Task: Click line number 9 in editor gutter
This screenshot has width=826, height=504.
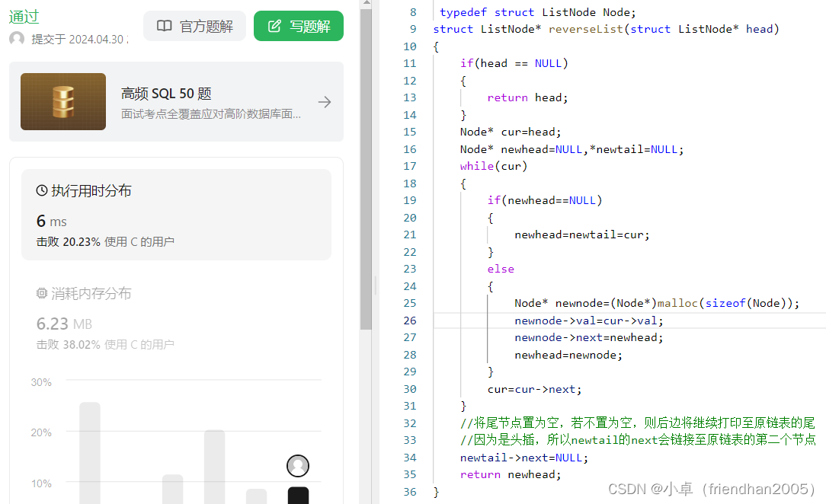Action: point(413,29)
